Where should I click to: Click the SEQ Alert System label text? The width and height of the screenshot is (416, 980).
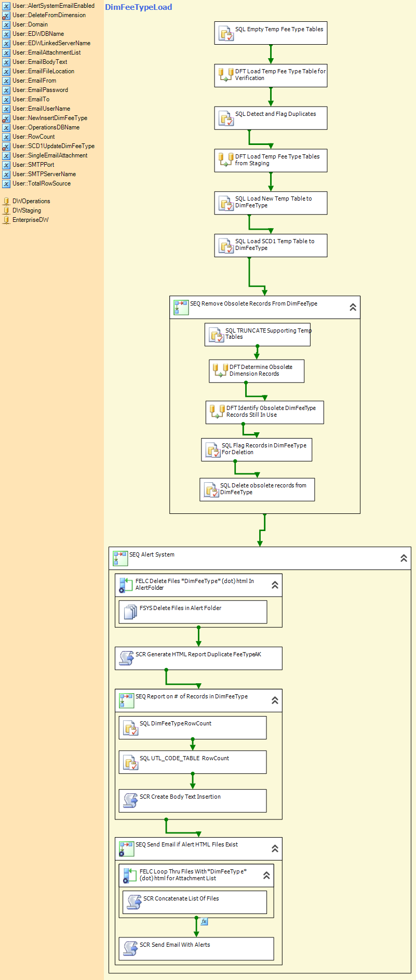(x=152, y=554)
